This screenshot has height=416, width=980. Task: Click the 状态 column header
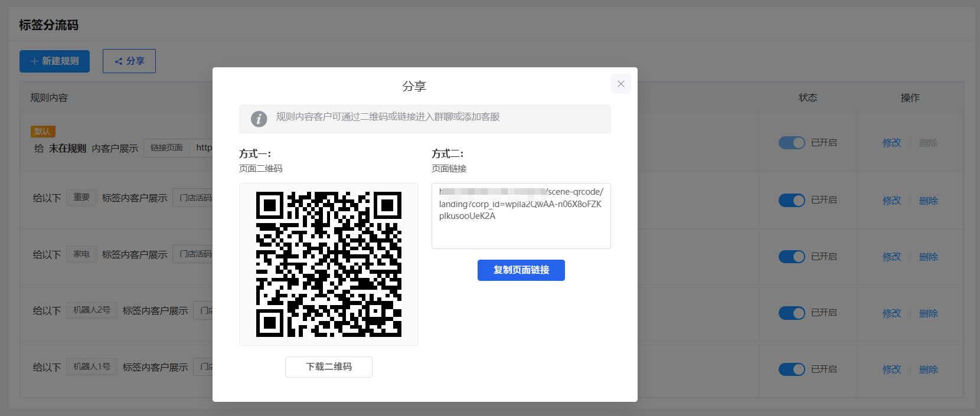coord(808,97)
